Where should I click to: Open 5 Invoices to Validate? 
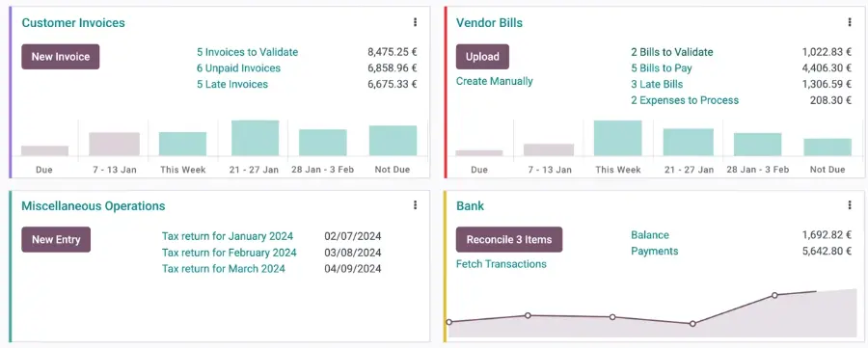click(x=248, y=52)
